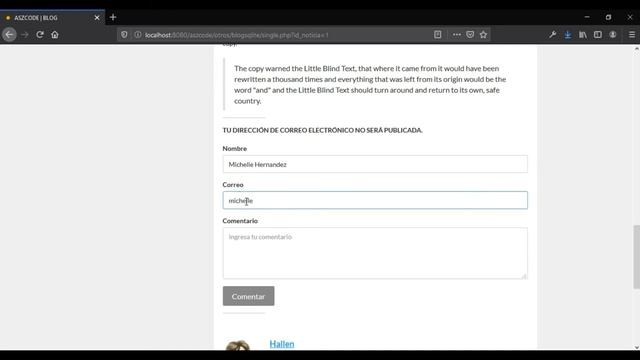
Task: Open the library icon
Action: click(582, 35)
